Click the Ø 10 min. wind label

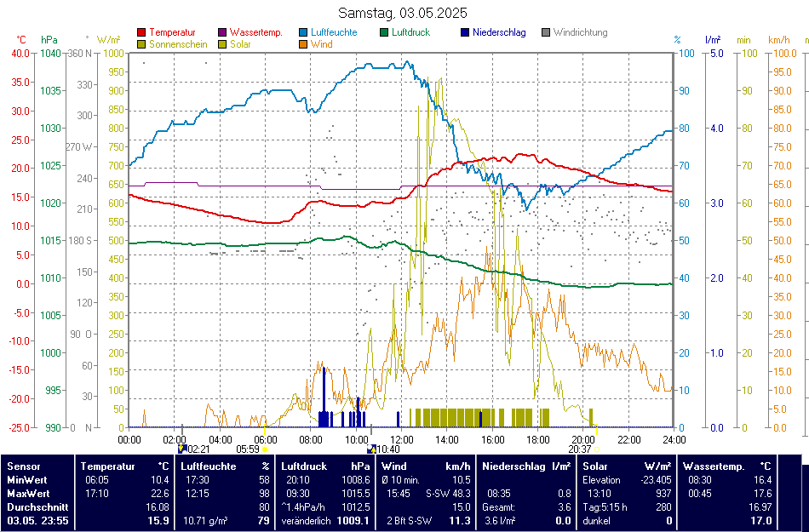(x=401, y=480)
